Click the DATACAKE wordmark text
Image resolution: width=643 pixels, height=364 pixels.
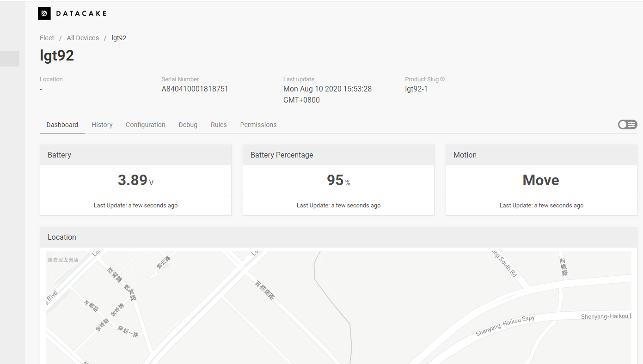[81, 13]
